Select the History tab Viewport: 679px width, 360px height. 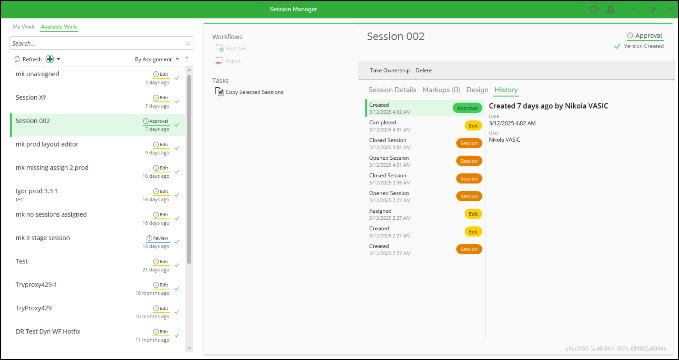pos(506,90)
